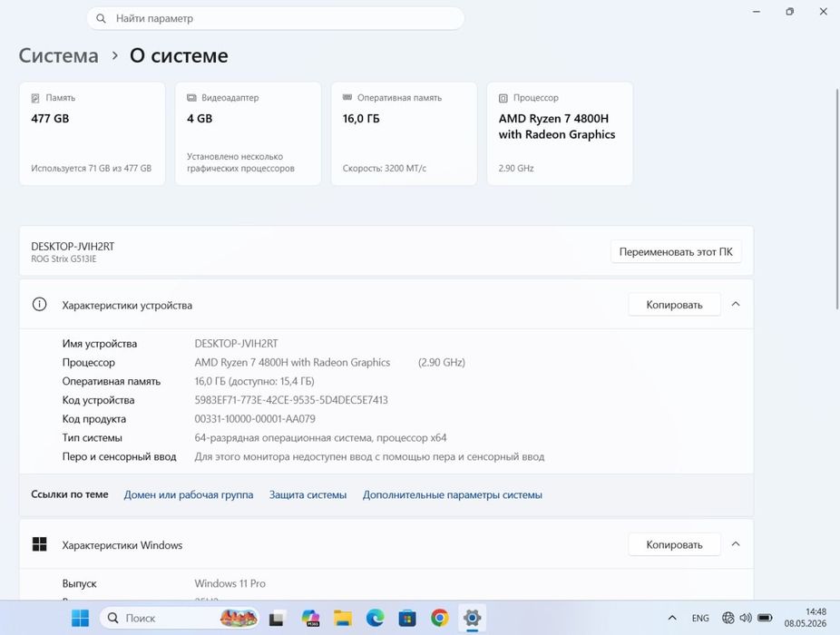Click the search magnifier icon in settings
Screen dimensions: 840x635
[x=101, y=19]
